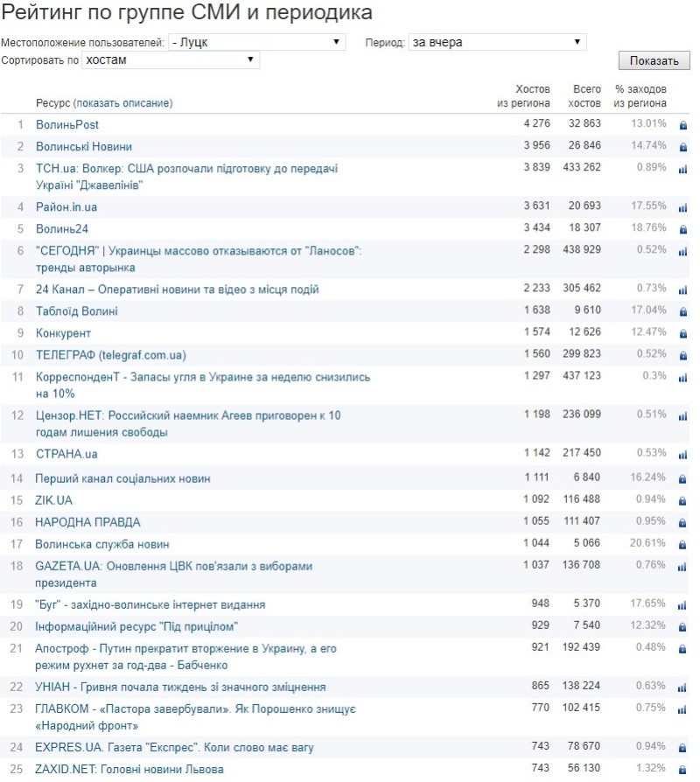Open statistics chart icon for TCH.ua
Screen dimensions: 700x782
[x=683, y=170]
